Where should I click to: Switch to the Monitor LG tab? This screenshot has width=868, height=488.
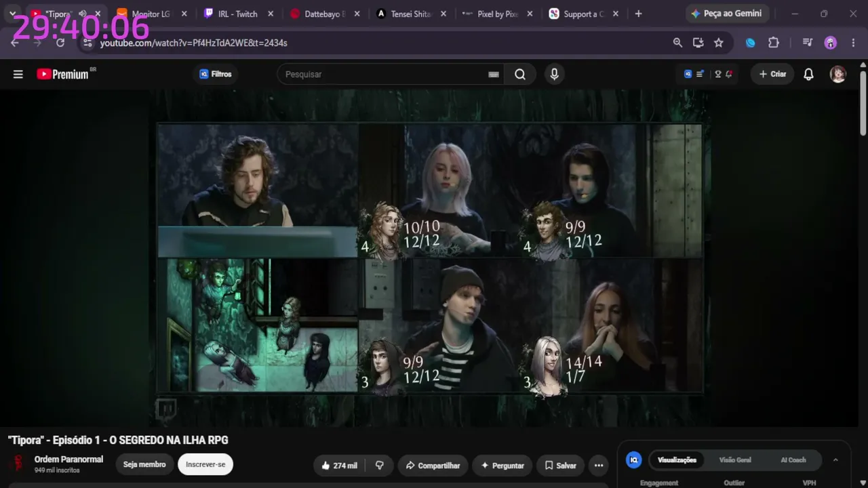[x=150, y=14]
